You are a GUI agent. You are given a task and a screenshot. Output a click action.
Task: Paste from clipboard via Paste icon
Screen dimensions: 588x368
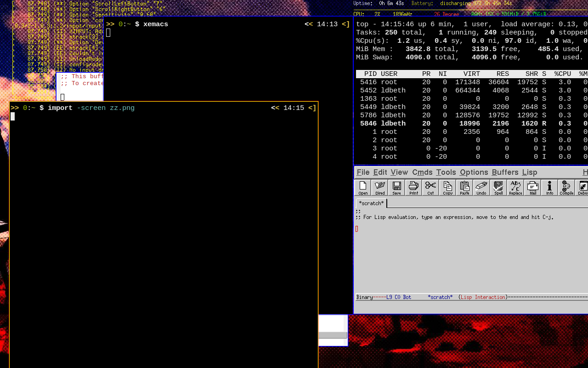click(x=464, y=188)
